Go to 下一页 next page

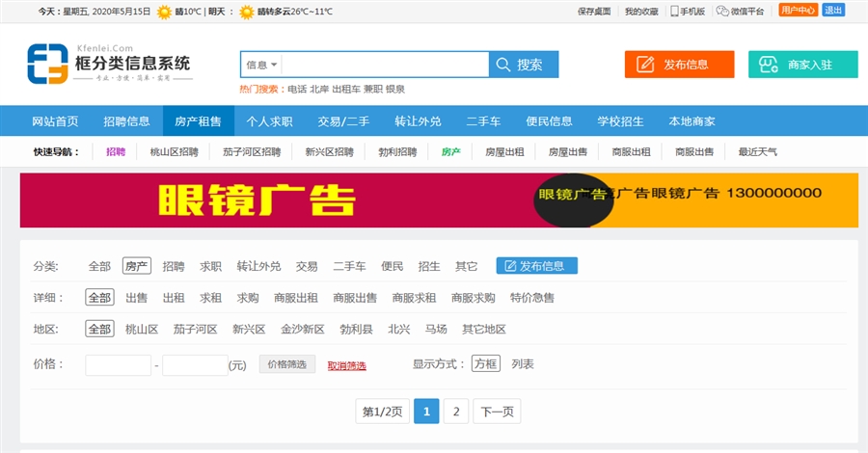[x=498, y=412]
